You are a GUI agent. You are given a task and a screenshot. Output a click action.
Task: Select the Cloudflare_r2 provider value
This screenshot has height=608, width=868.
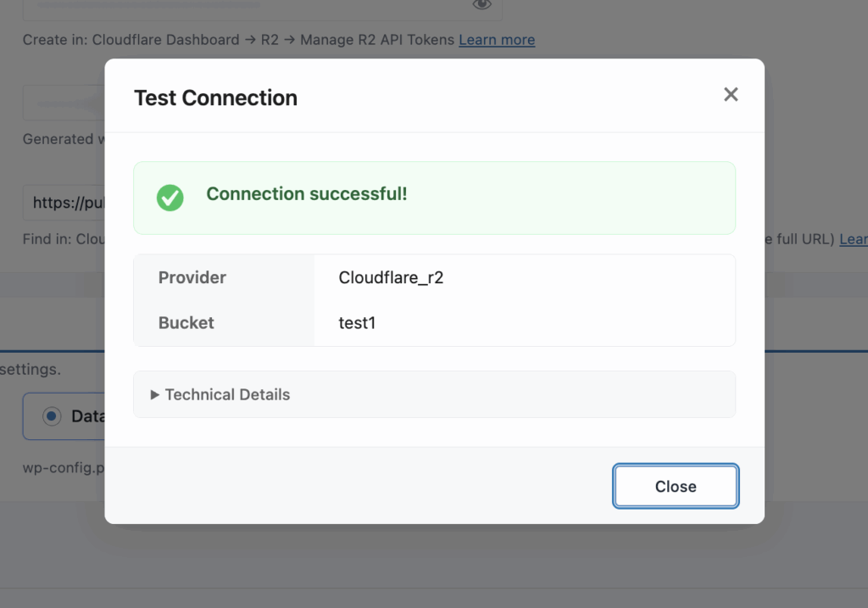391,278
